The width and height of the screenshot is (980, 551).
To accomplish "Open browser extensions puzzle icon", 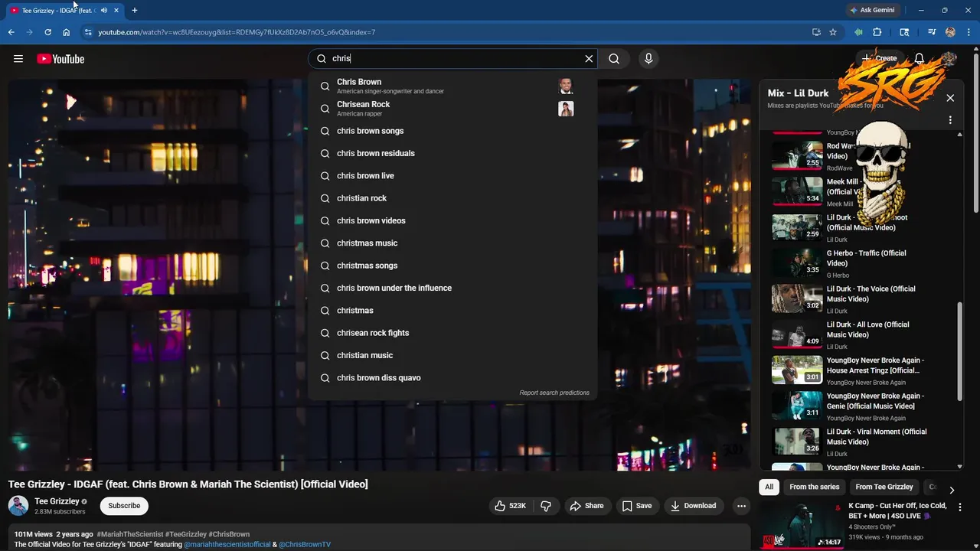I will [x=877, y=32].
